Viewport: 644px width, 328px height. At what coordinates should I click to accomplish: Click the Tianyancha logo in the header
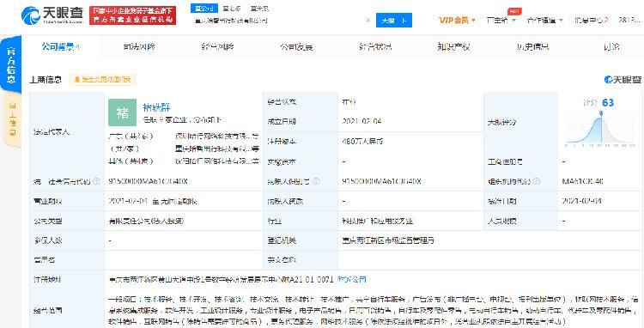(52, 15)
